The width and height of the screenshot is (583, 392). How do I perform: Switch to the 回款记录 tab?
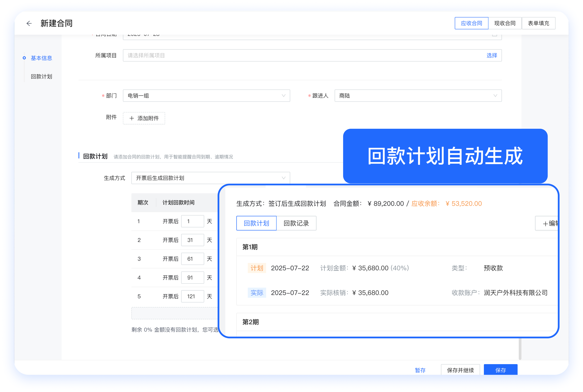296,223
